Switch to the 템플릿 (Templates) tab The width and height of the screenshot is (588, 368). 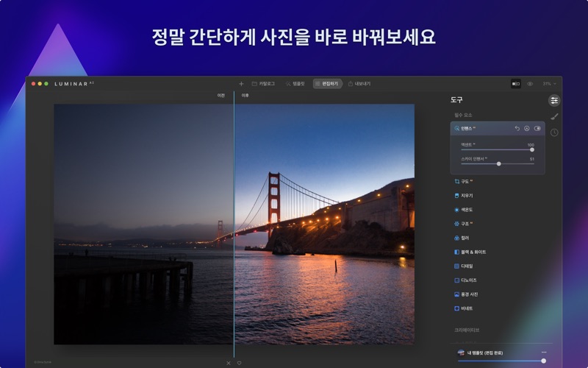295,84
